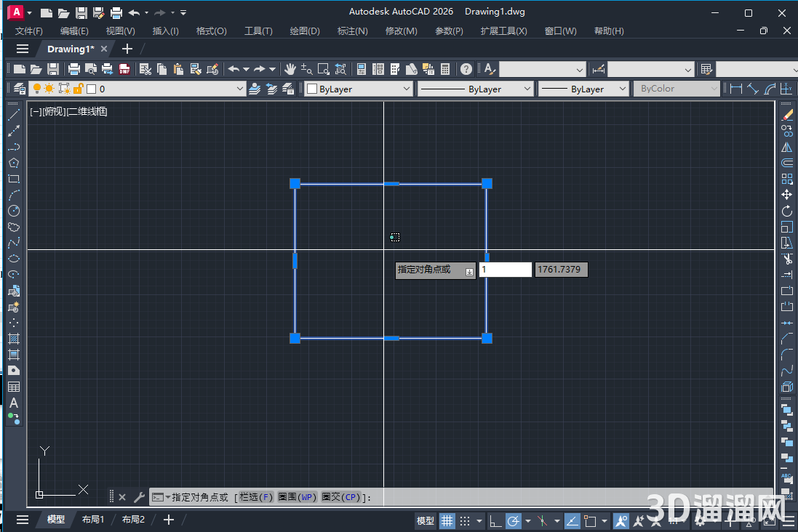This screenshot has height=532, width=798.
Task: Select the Circle draw tool
Action: [x=14, y=211]
